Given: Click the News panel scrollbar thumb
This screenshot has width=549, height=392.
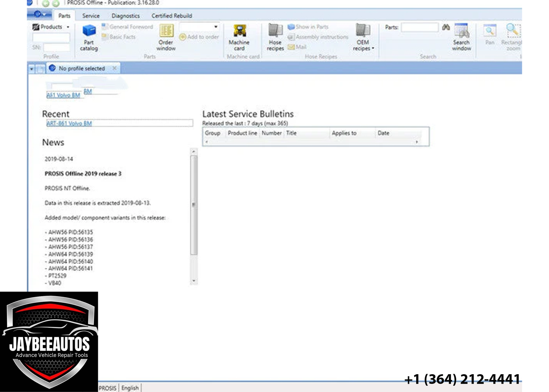Looking at the screenshot, I should [x=194, y=205].
